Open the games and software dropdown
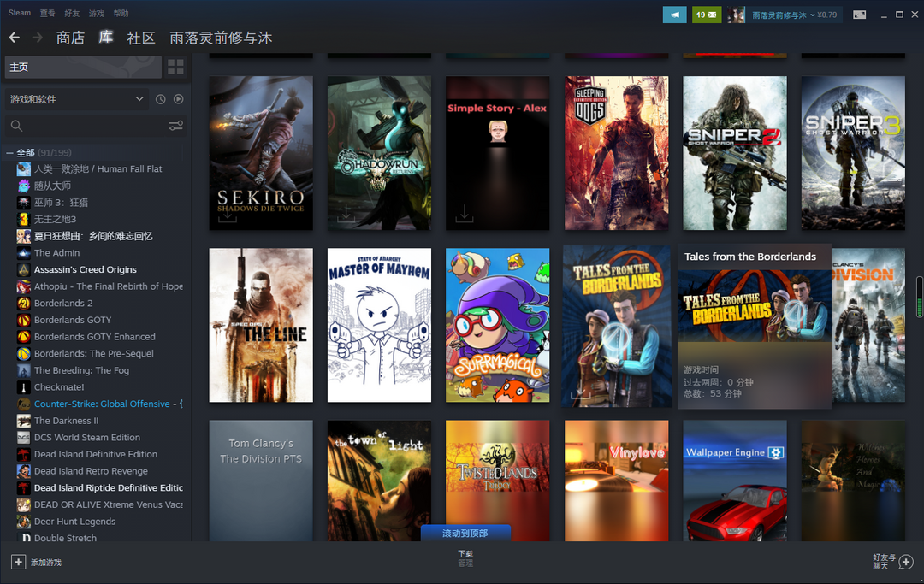Screen dimensions: 924x584 click(77, 99)
